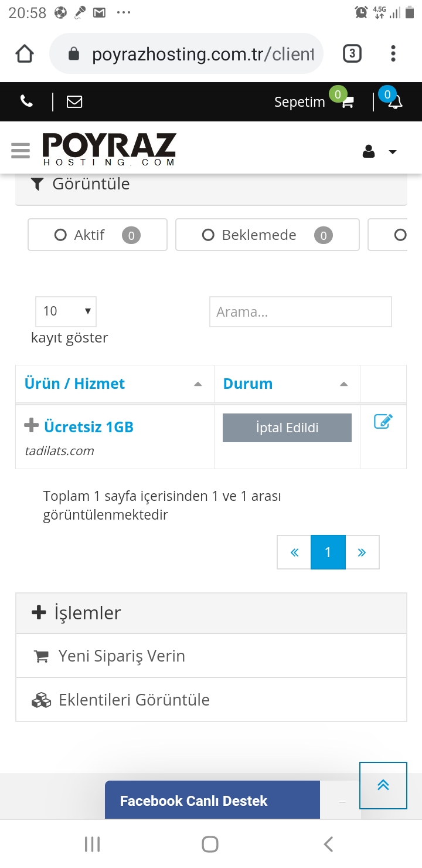422x868 pixels.
Task: Go to browser home icon
Action: point(24,54)
